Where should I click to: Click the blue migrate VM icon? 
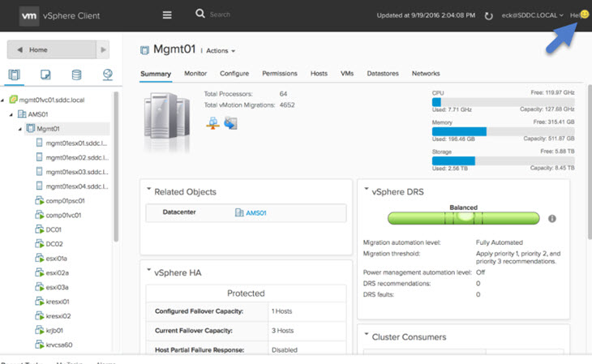click(x=230, y=123)
